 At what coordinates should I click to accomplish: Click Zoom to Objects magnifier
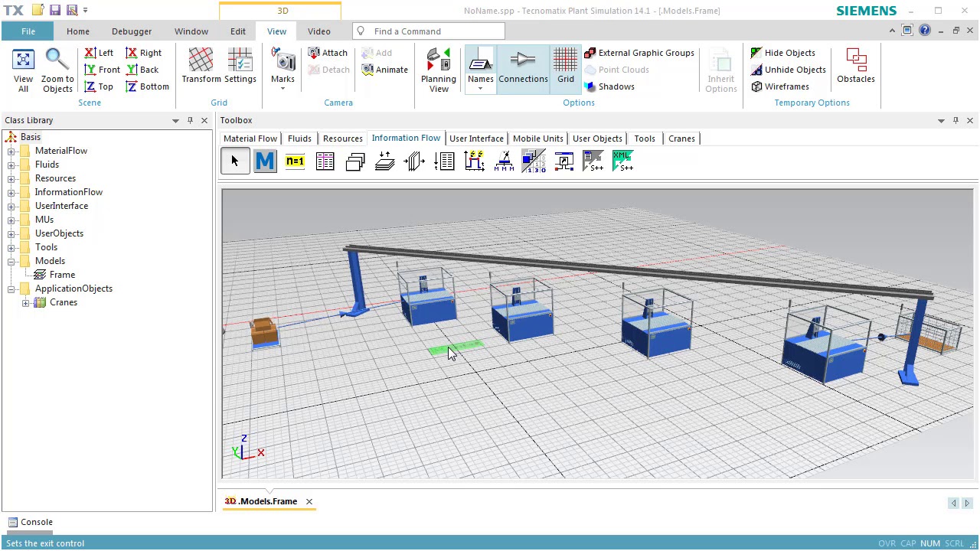pyautogui.click(x=57, y=70)
